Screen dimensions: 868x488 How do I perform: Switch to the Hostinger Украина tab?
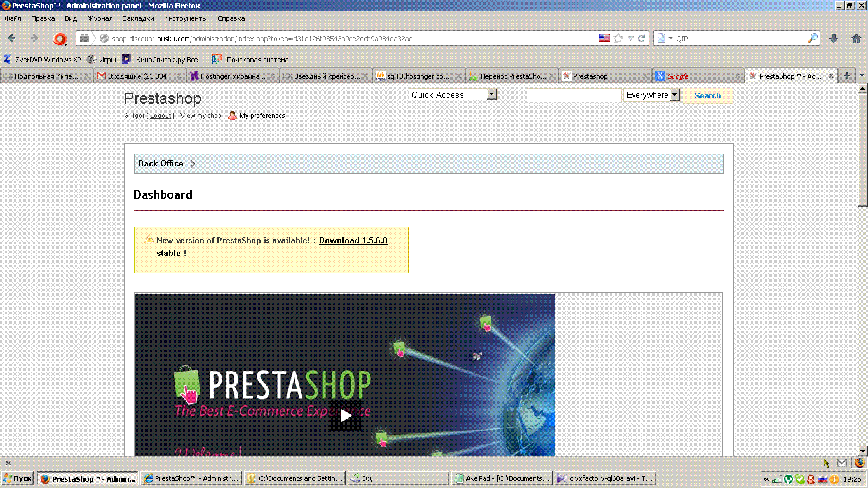point(233,76)
